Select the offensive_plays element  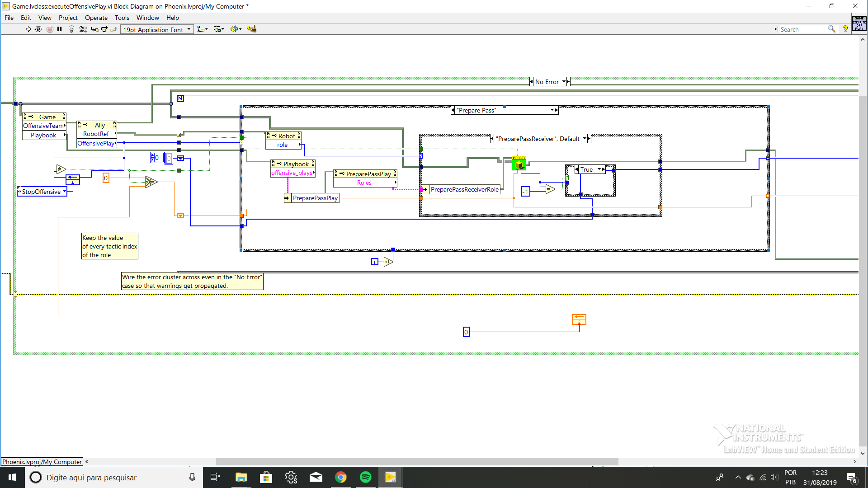tap(293, 173)
